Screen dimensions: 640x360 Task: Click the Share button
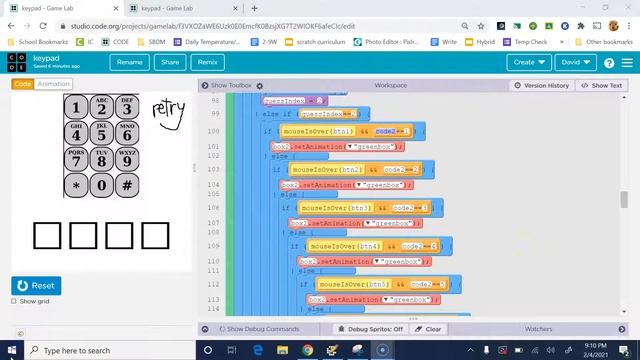(x=170, y=62)
